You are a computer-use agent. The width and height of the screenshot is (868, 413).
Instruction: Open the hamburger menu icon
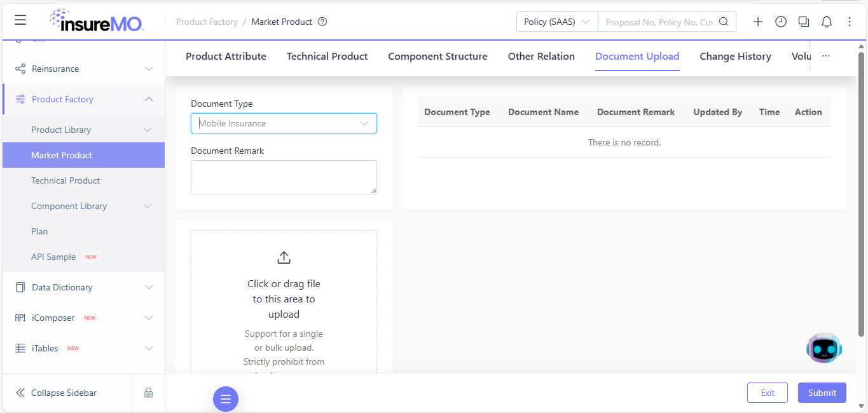[x=20, y=20]
